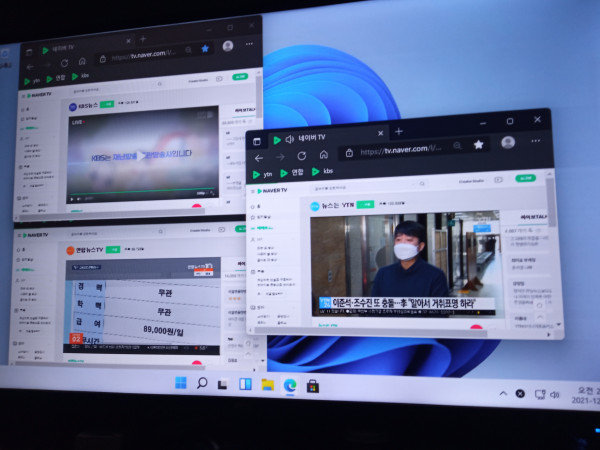Click the zoom magnifier in YTN address bar
Screen dimensions: 600x450
click(457, 146)
